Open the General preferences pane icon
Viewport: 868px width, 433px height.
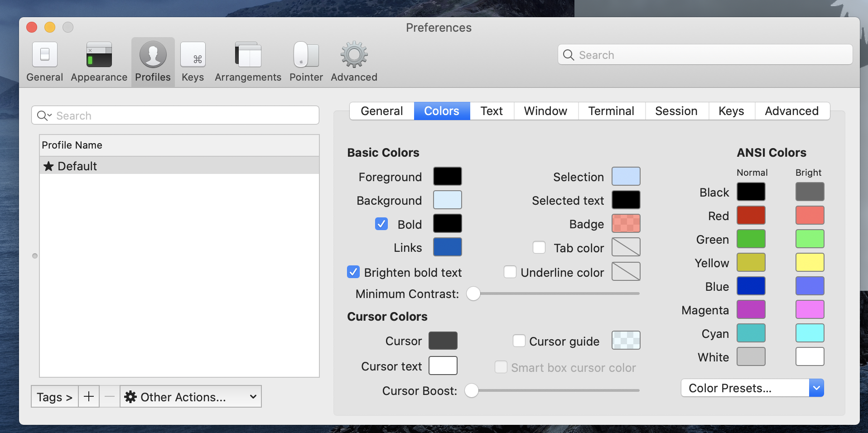pyautogui.click(x=44, y=55)
